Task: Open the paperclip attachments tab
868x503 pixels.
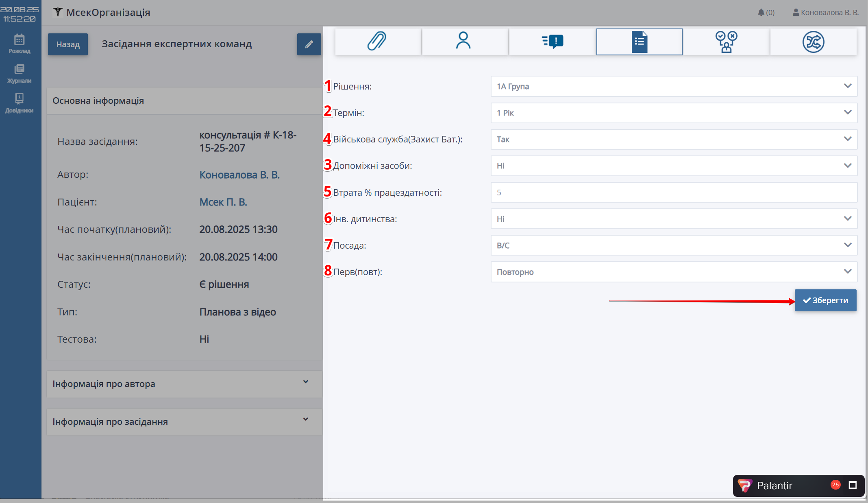Action: coord(378,42)
